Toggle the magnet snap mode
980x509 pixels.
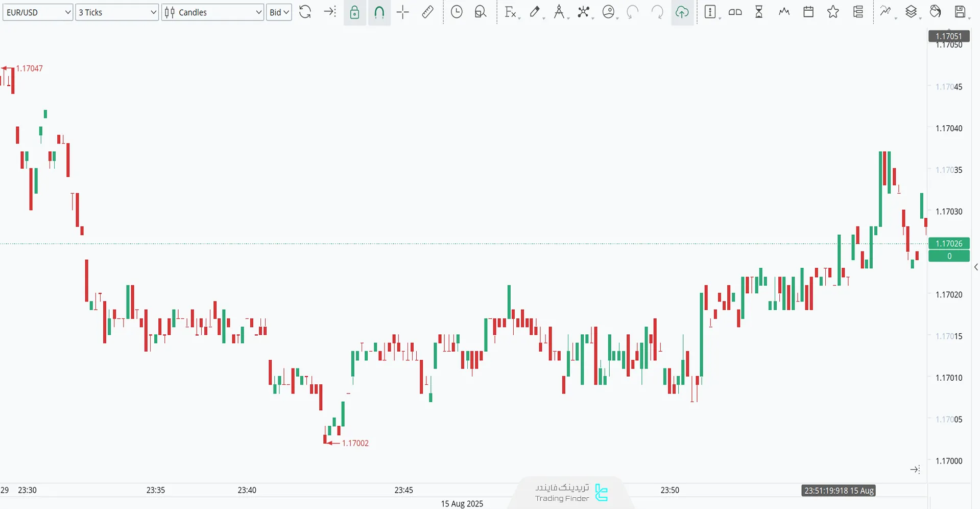[379, 12]
